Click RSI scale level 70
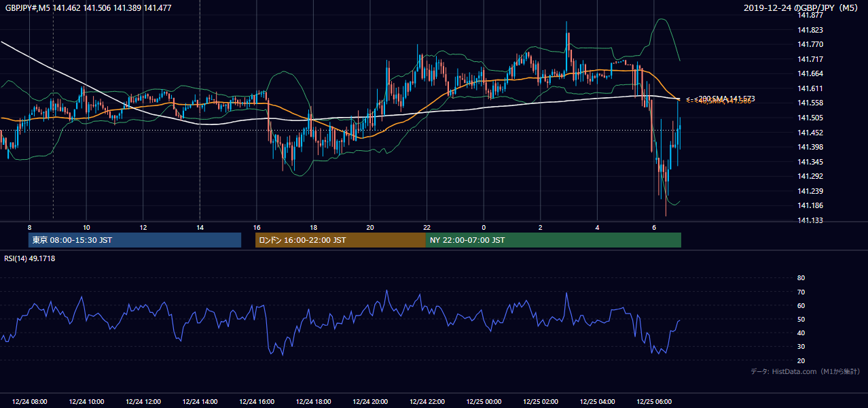 (x=801, y=292)
